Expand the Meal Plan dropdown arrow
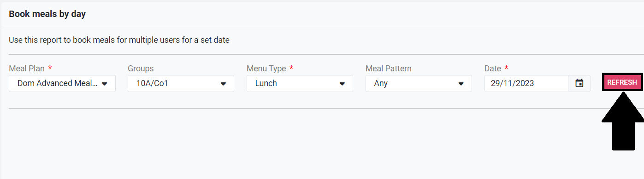The image size is (644, 179). pyautogui.click(x=105, y=84)
